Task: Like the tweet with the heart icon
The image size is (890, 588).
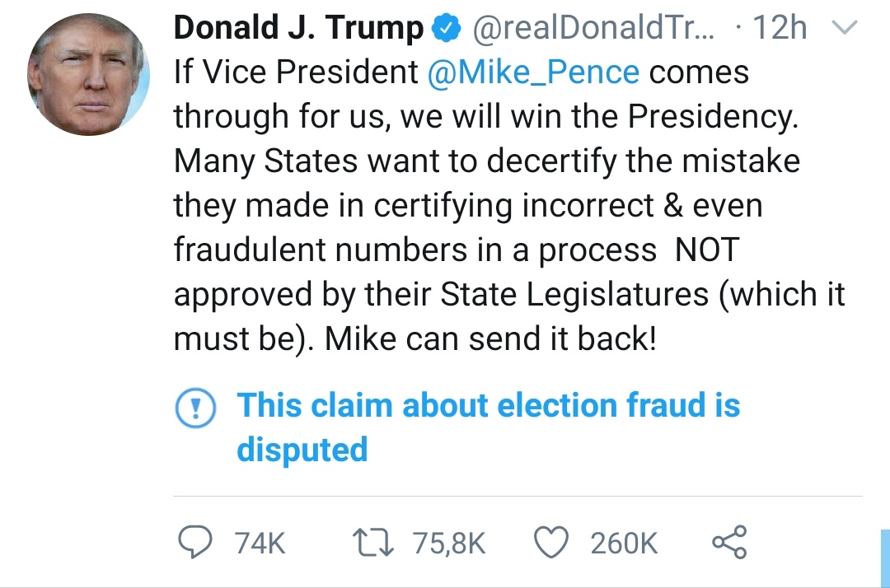Action: 550,543
